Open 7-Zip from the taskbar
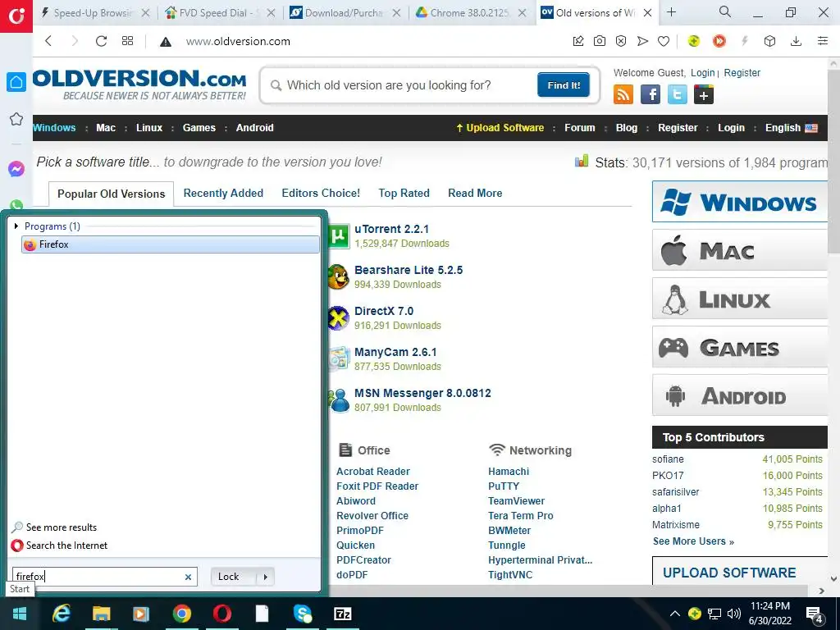 (342, 614)
